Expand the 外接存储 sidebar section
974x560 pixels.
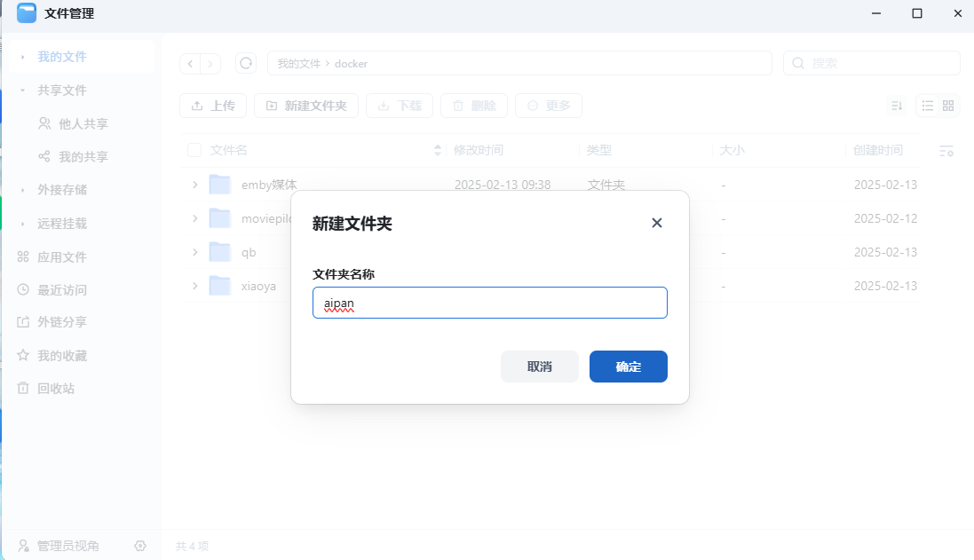[x=22, y=190]
